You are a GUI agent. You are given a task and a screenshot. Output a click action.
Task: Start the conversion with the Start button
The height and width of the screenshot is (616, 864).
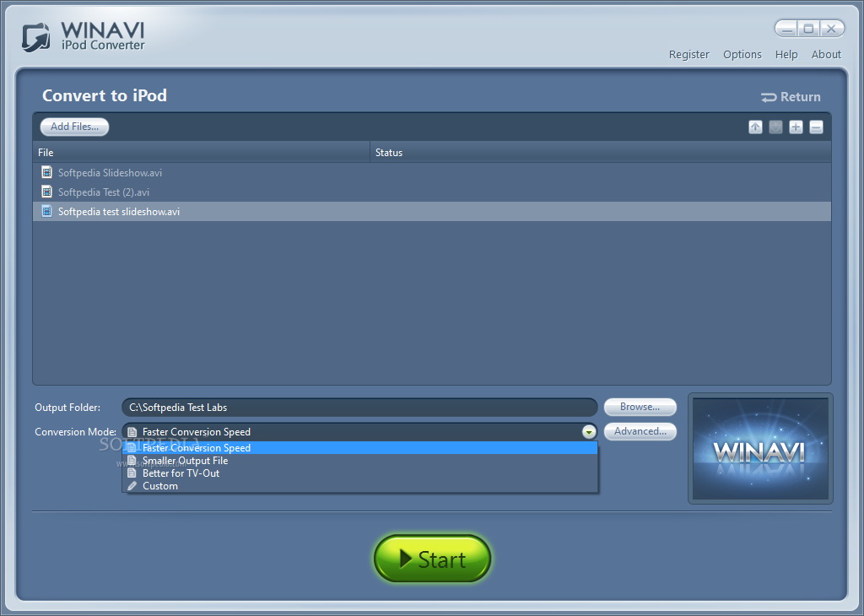[x=432, y=559]
